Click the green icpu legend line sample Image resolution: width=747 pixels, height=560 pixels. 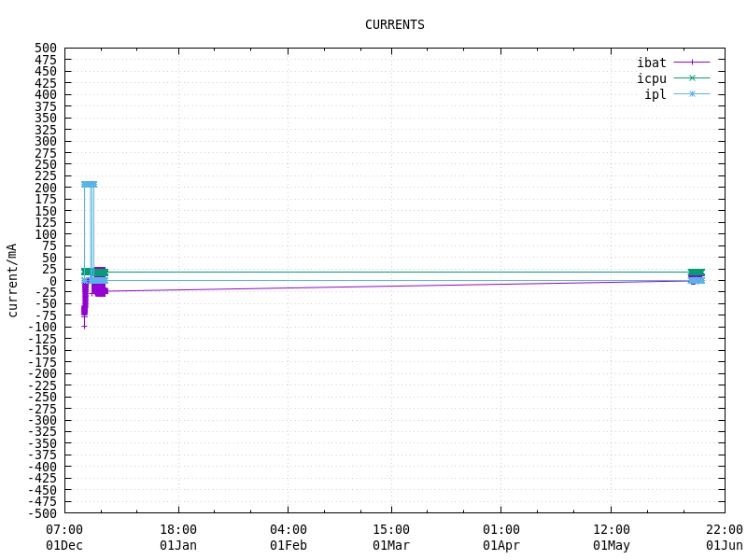coord(692,78)
